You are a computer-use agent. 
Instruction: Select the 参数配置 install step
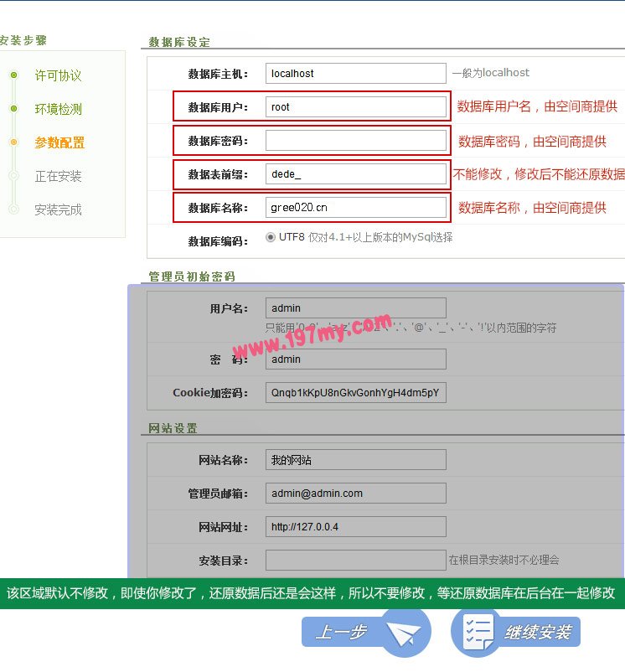point(59,142)
